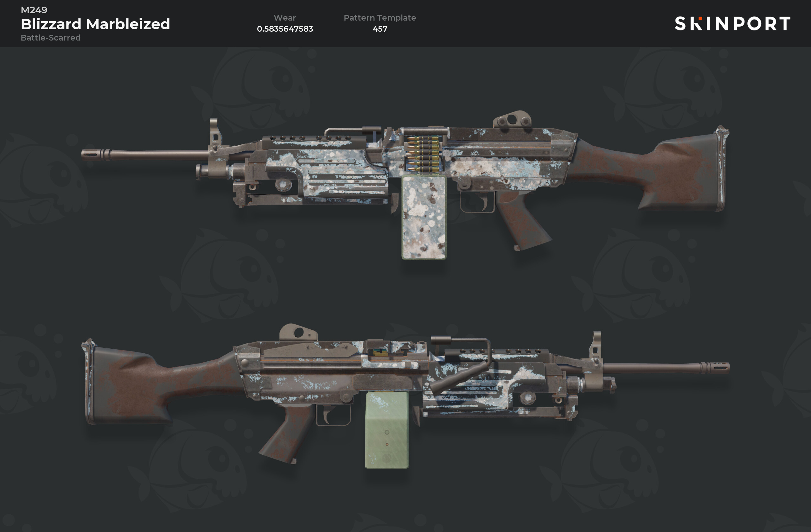Select the Blizzard Marbleized skin title
The width and height of the screenshot is (811, 532).
pyautogui.click(x=95, y=24)
